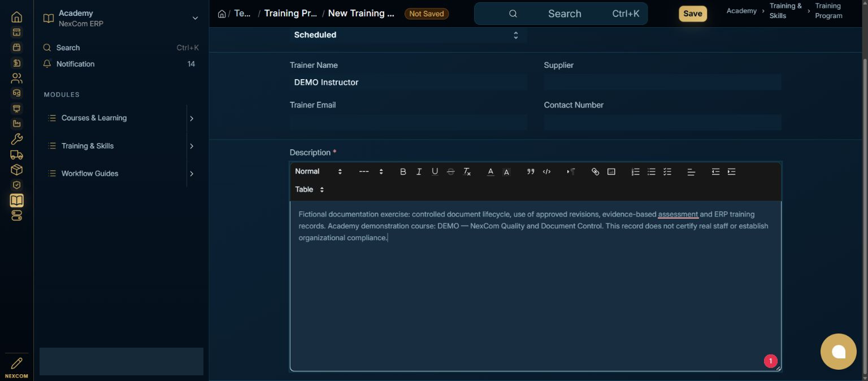Screen dimensions: 868x381
Task: Open Training & Skills top-right breadcrumb
Action: click(785, 11)
